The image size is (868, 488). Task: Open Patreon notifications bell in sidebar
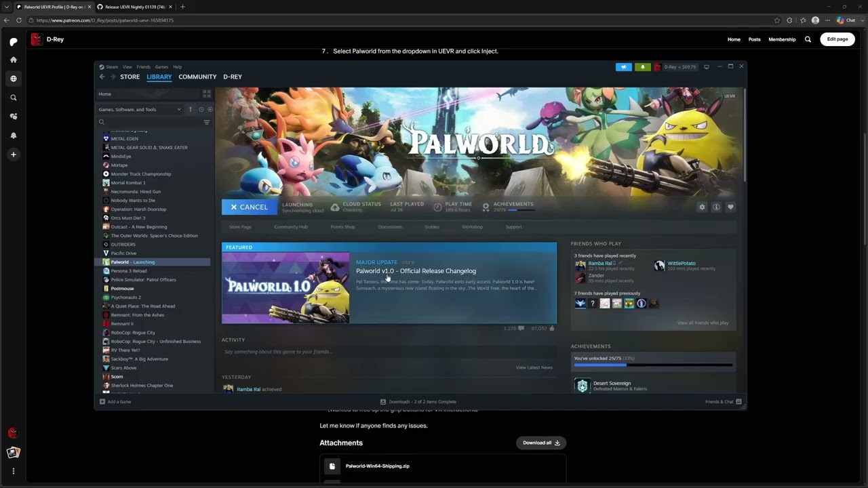coord(13,136)
